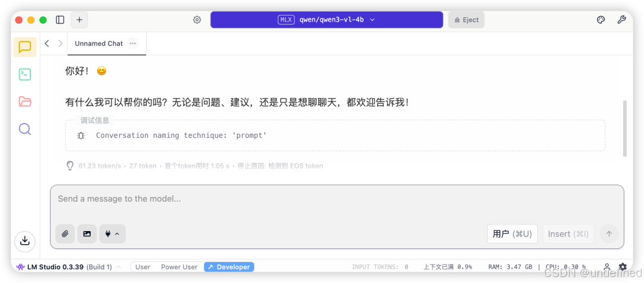Expand the build version chevron in status bar

coord(119,267)
